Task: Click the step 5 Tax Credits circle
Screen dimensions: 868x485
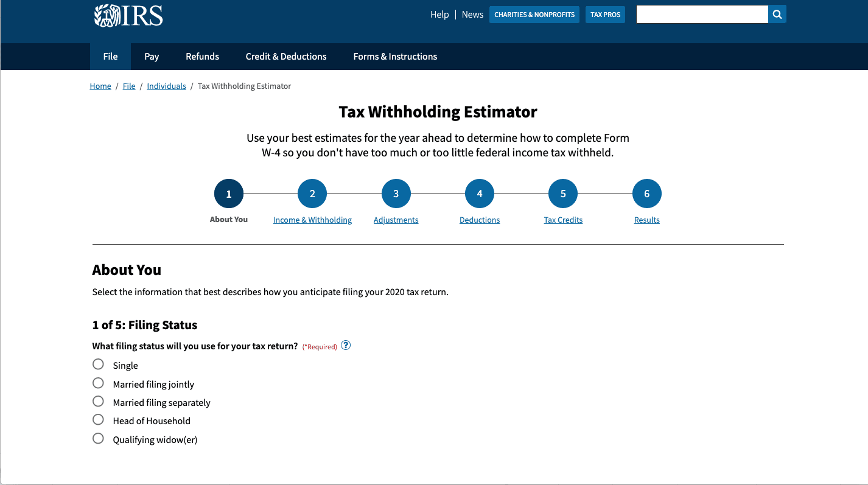Action: [563, 193]
